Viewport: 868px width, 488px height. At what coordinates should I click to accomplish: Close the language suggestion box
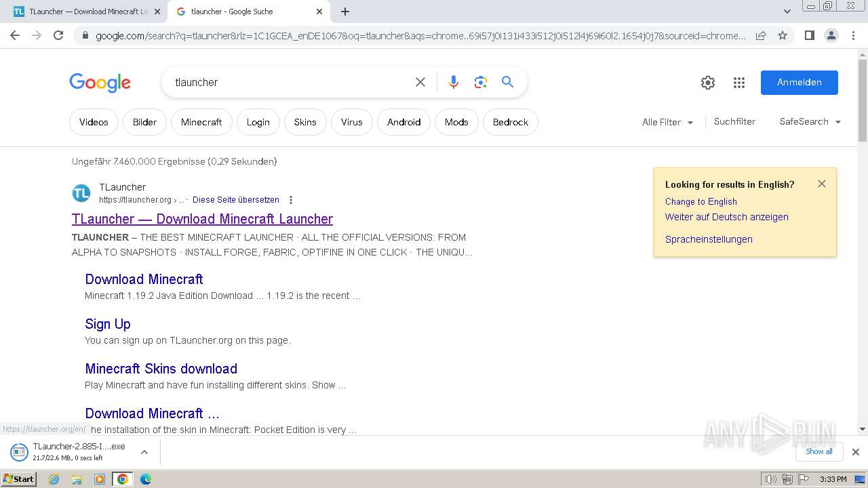(x=822, y=184)
